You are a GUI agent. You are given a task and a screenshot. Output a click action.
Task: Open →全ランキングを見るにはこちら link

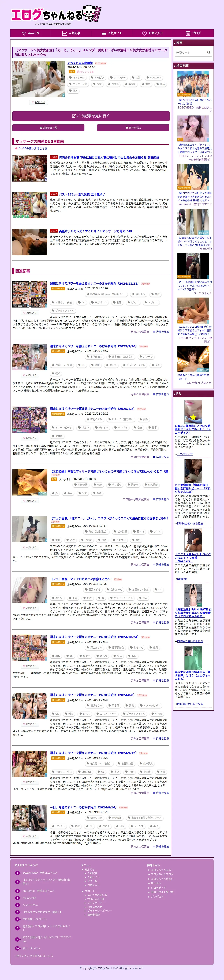click(x=34, y=956)
